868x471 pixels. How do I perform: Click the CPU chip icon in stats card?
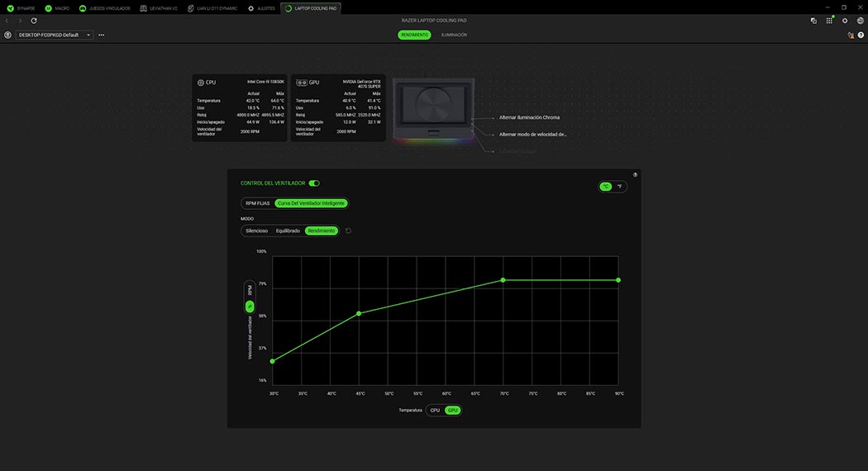[x=200, y=83]
